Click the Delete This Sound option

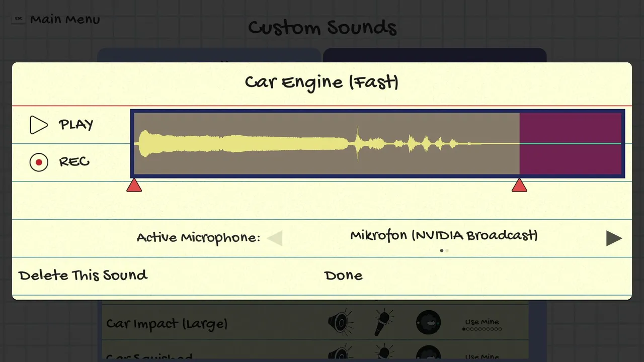point(83,276)
